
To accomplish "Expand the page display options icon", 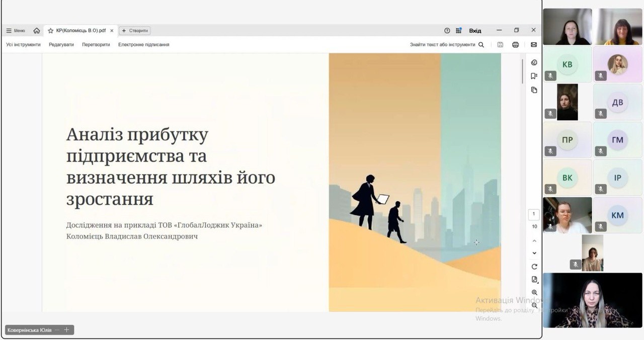I will point(534,280).
